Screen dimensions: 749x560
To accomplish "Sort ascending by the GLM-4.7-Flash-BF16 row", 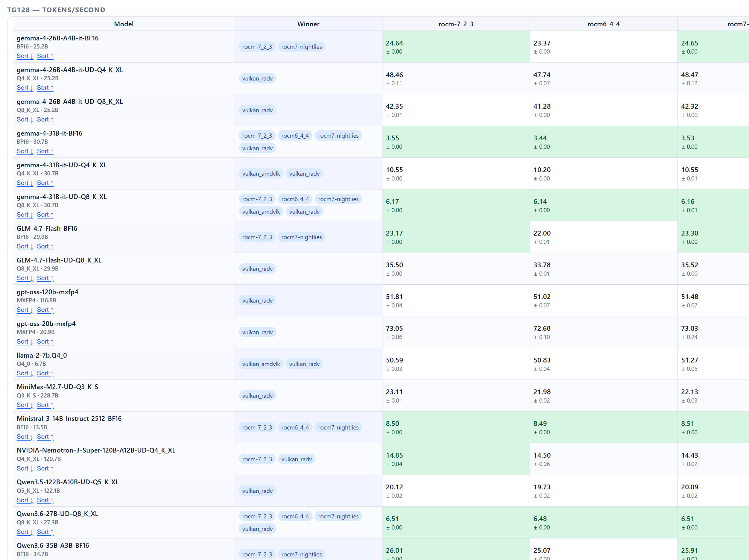I will click(x=45, y=247).
